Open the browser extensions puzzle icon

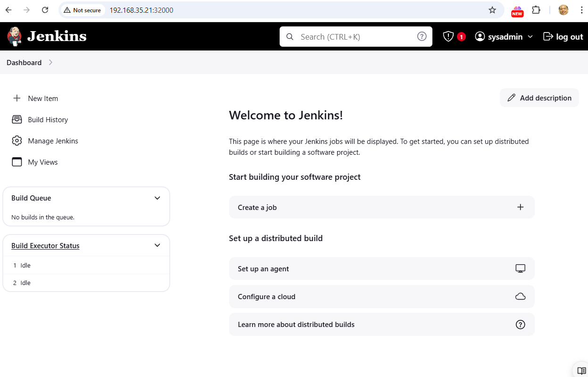(536, 10)
